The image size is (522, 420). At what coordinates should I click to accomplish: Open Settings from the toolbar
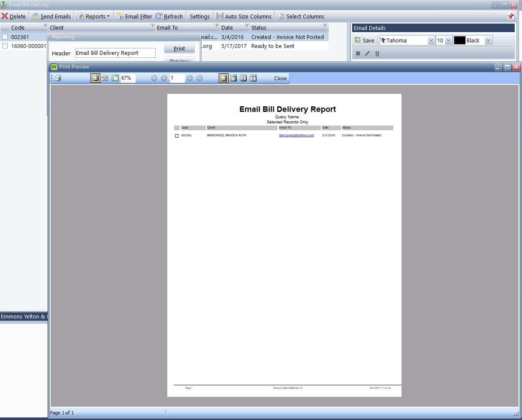tap(200, 16)
